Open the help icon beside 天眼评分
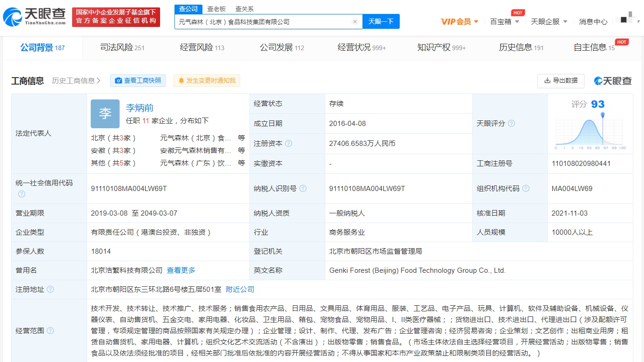This screenshot has height=362, width=644. (x=511, y=124)
